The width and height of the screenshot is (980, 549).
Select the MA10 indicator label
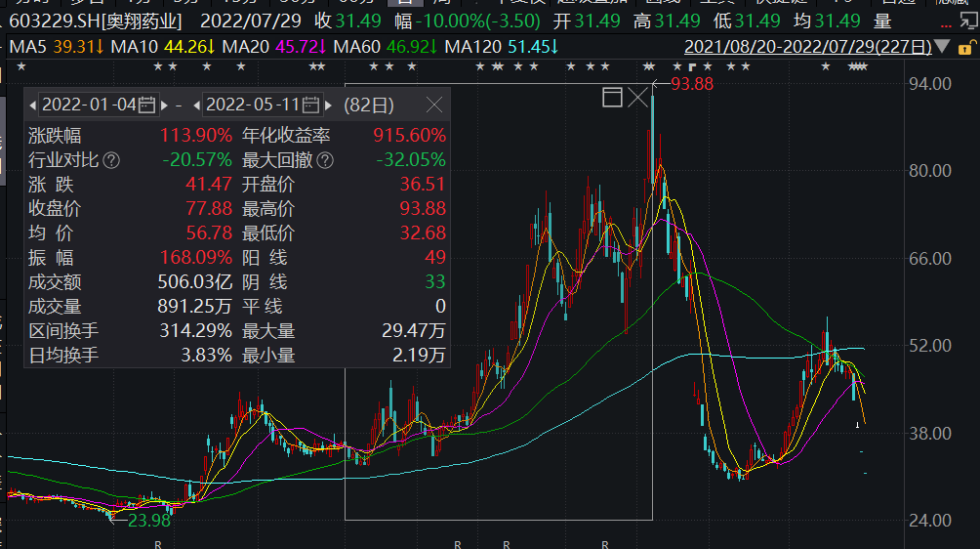tap(135, 47)
